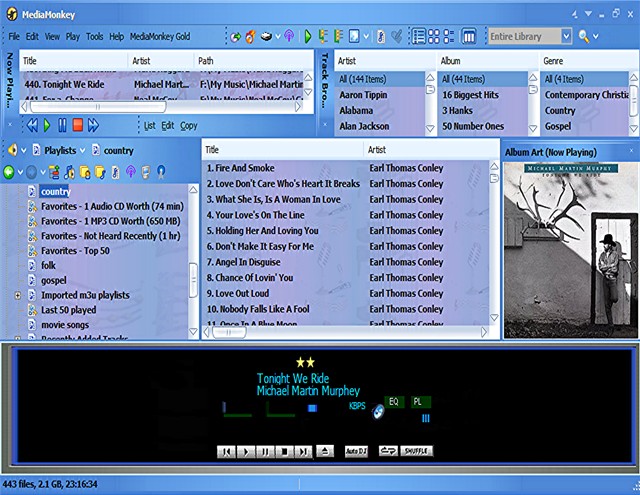This screenshot has width=640, height=495.
Task: Click the List button in Now Playing
Action: [x=149, y=126]
